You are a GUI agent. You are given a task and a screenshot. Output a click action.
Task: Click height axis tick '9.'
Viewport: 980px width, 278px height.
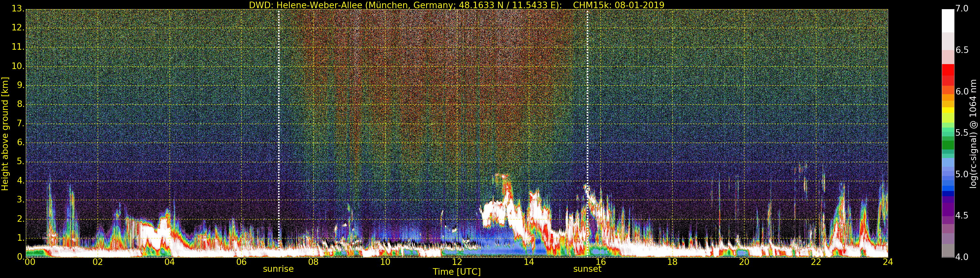tap(21, 85)
